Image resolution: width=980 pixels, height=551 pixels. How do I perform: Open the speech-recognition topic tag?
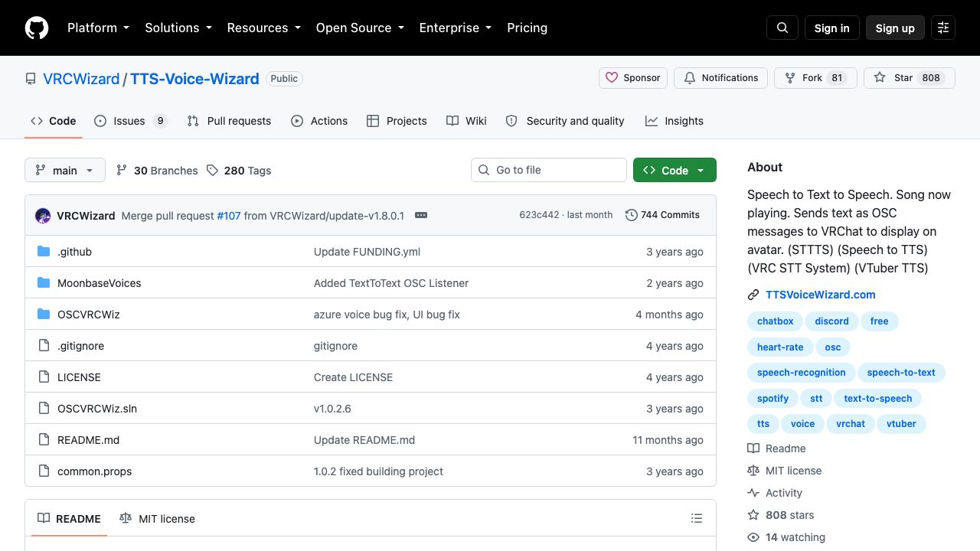tap(801, 373)
